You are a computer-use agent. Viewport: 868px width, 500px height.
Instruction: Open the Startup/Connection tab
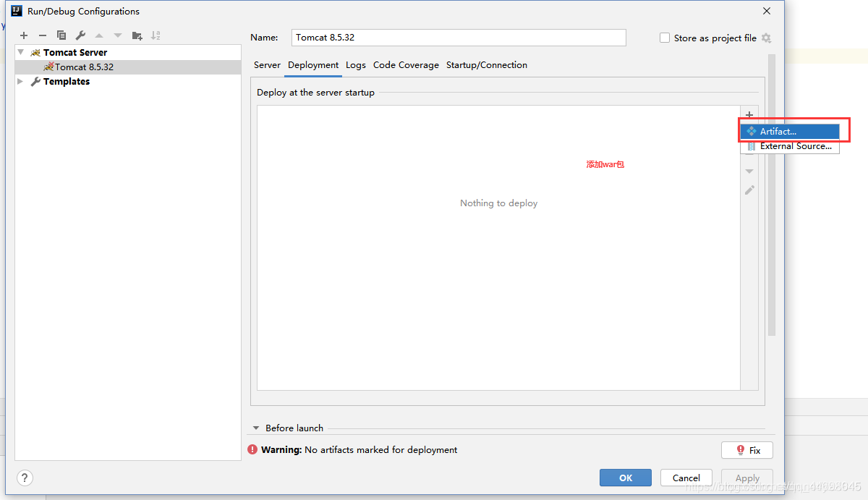[487, 65]
